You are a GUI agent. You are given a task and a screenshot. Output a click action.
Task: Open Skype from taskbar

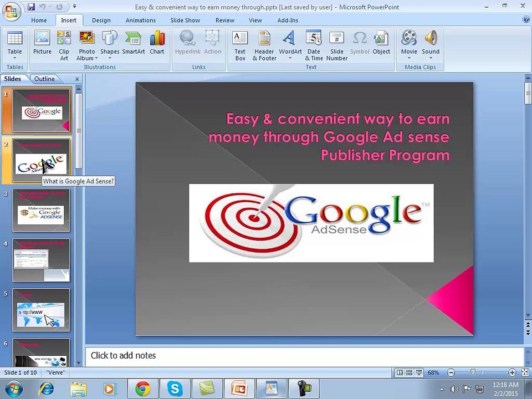[x=175, y=388]
